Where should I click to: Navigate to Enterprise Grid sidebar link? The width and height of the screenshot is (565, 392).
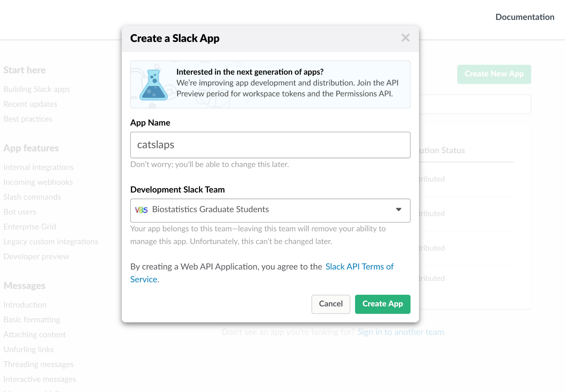[x=30, y=227]
